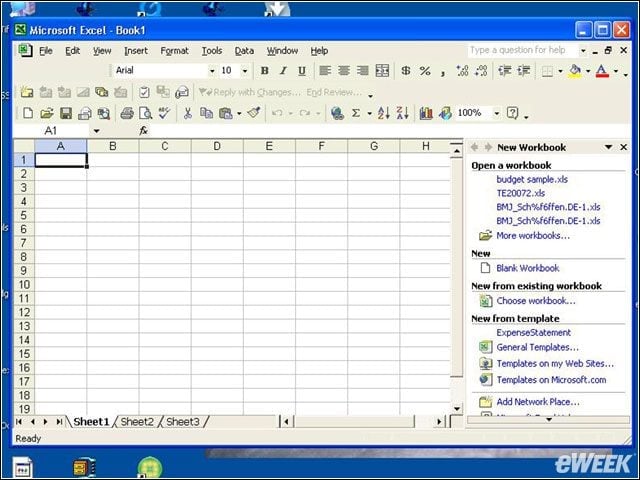Open Chart Wizard icon
Image resolution: width=640 pixels, height=480 pixels.
tap(426, 113)
